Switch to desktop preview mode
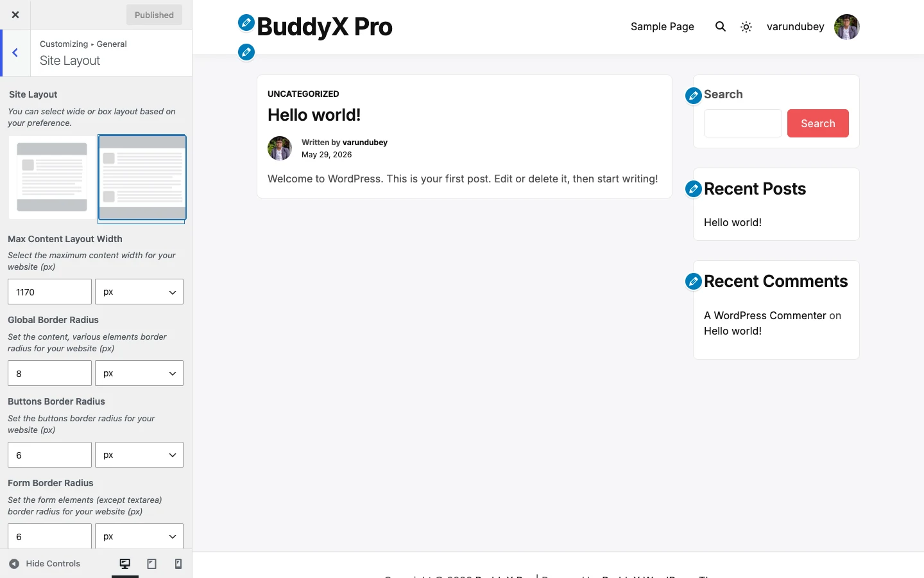This screenshot has height=578, width=924. coord(125,564)
